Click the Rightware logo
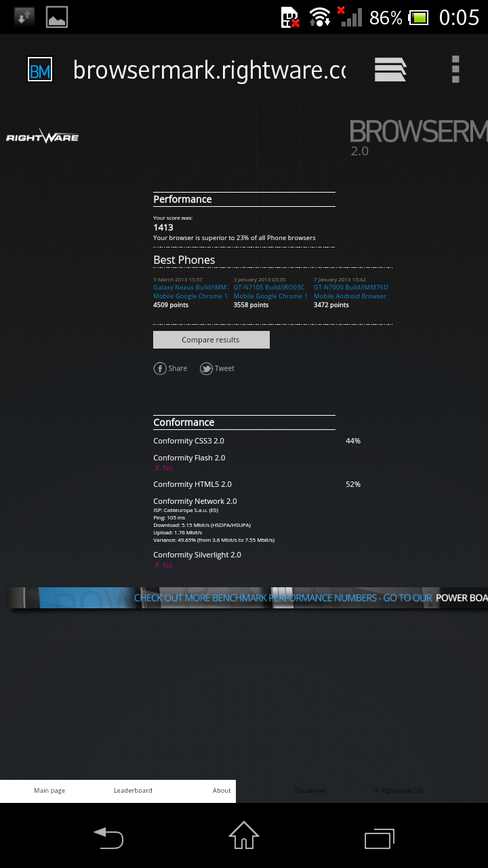Viewport: 488px width, 868px height. tap(42, 137)
